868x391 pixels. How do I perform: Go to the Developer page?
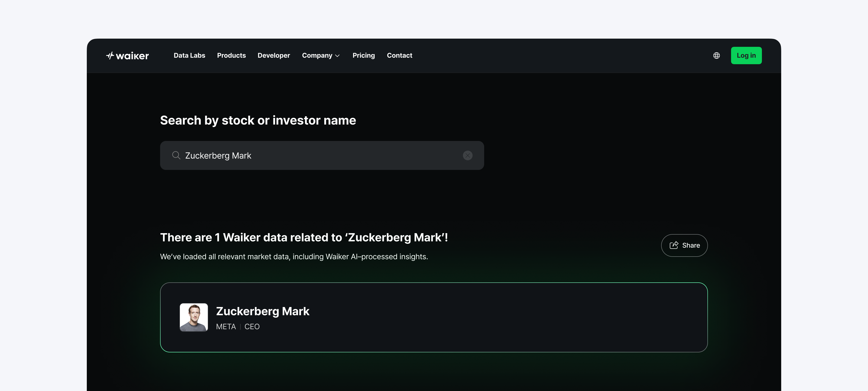274,56
